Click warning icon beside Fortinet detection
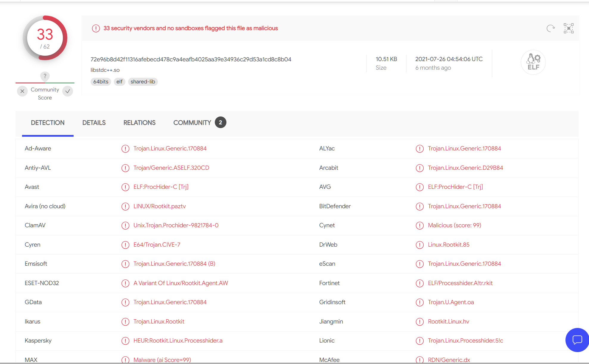This screenshot has width=589, height=364. click(420, 283)
